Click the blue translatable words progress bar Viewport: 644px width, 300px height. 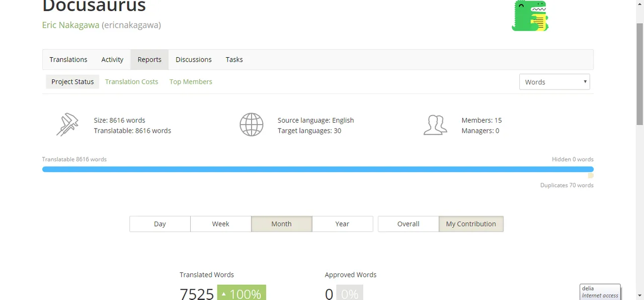point(318,169)
